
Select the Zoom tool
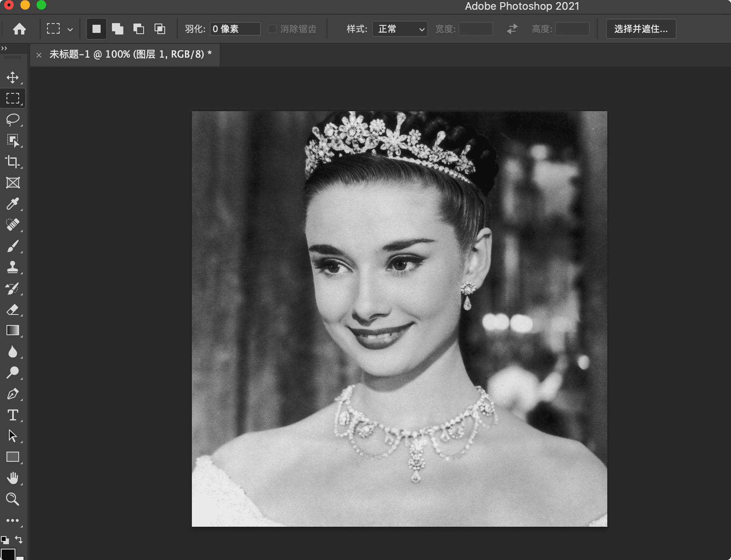[13, 499]
